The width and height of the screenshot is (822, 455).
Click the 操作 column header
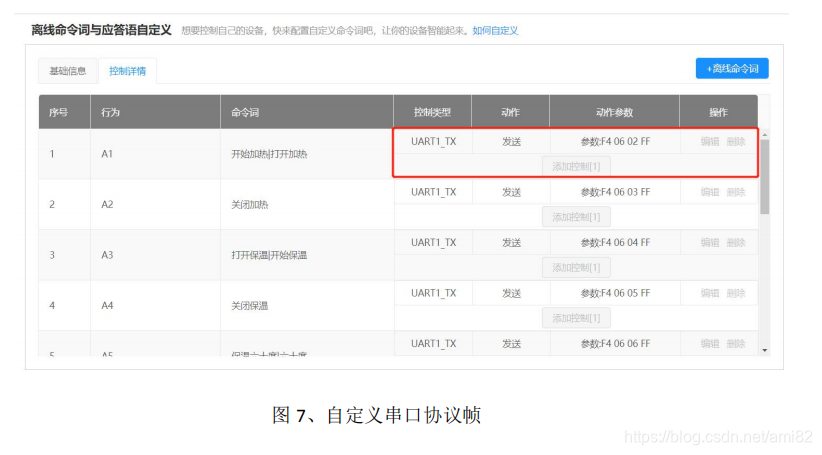point(718,112)
